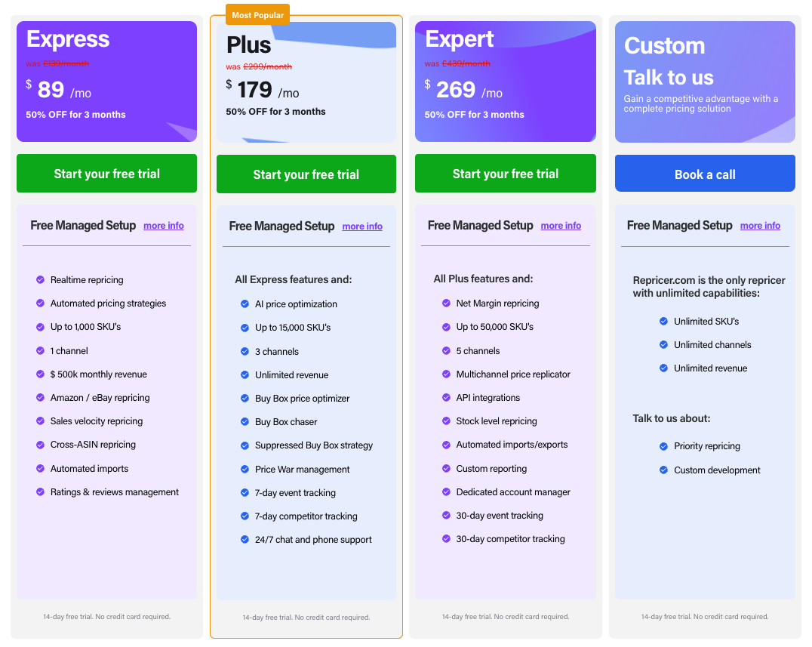The width and height of the screenshot is (812, 647).
Task: Click checkmark icon next to Cross-ASIN repricing
Action: point(41,445)
